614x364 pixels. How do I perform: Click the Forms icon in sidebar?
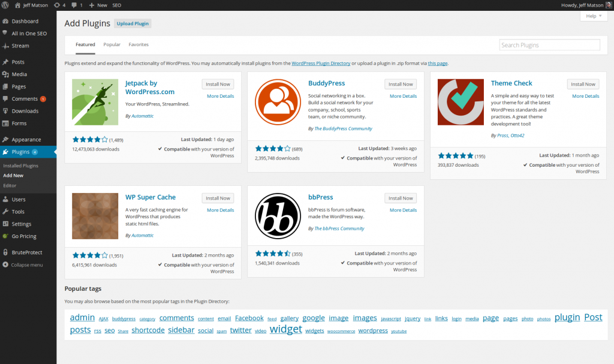coord(5,124)
